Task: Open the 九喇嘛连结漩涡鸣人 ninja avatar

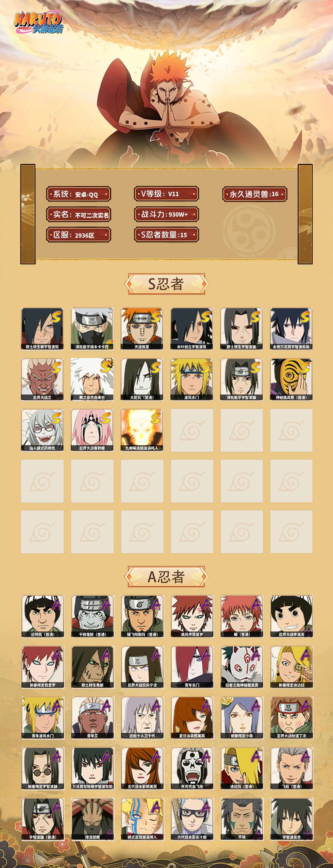Action: point(142,430)
